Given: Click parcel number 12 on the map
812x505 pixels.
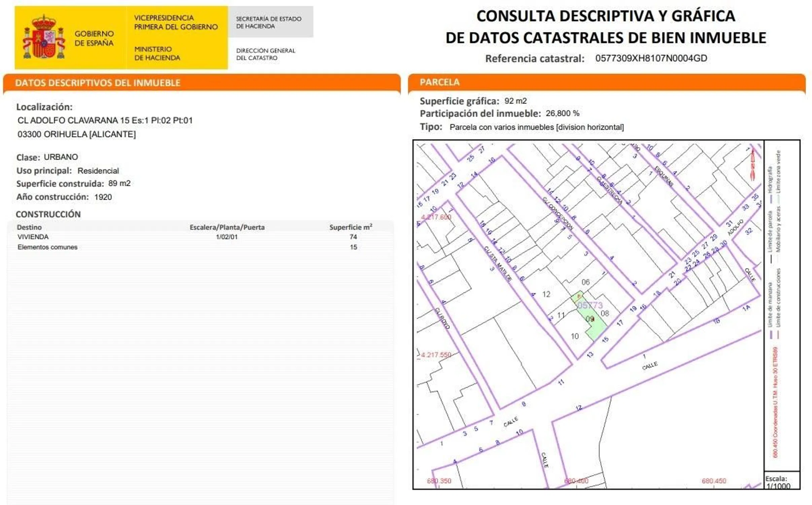Looking at the screenshot, I should coord(546,294).
